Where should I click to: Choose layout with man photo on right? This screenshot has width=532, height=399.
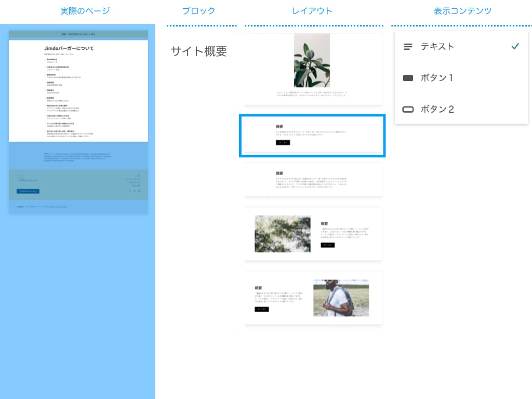click(x=313, y=298)
